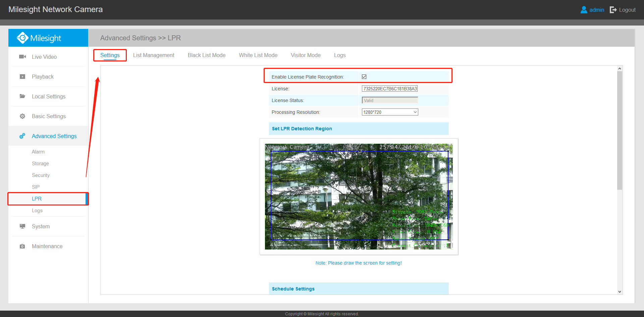The width and height of the screenshot is (644, 317).
Task: Click the Maintenance toolbox icon
Action: [x=22, y=246]
